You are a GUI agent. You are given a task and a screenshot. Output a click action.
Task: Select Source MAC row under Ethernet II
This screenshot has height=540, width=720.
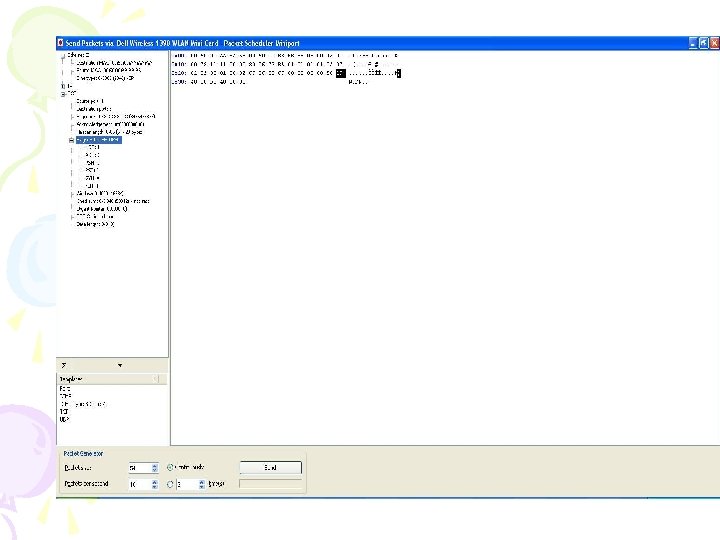pos(109,71)
